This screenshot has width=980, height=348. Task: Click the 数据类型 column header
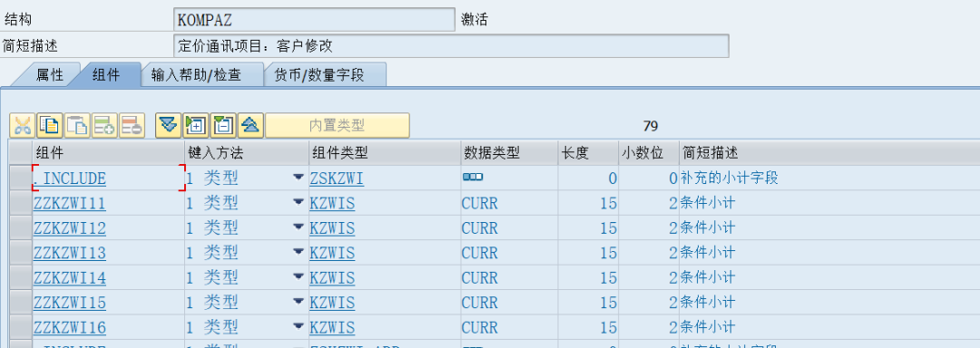click(509, 153)
